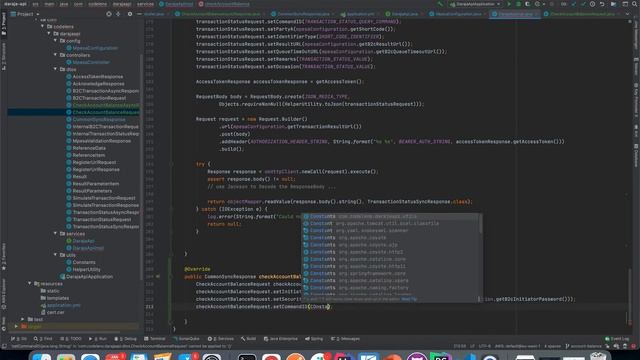This screenshot has width=640, height=360.
Task: Fold the try block in the code gutter
Action: (172, 164)
